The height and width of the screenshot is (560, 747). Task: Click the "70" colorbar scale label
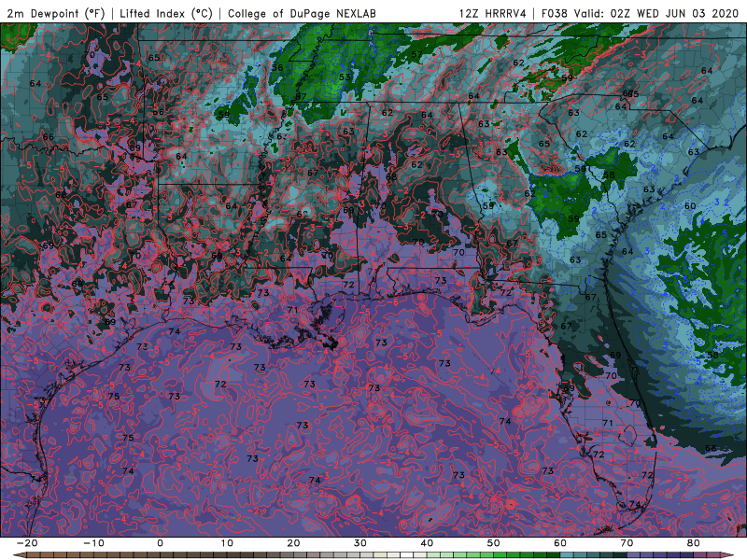(x=627, y=543)
